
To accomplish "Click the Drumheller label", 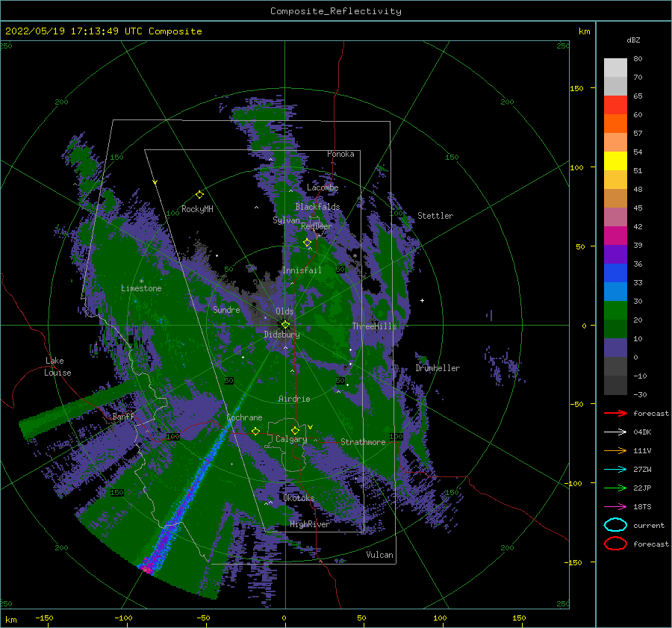I will pos(438,368).
